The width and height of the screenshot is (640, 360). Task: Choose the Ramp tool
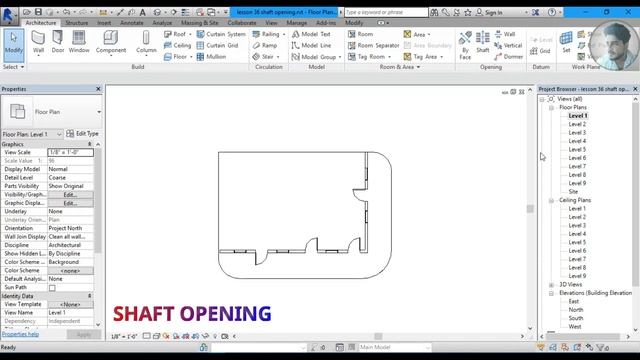(x=264, y=45)
